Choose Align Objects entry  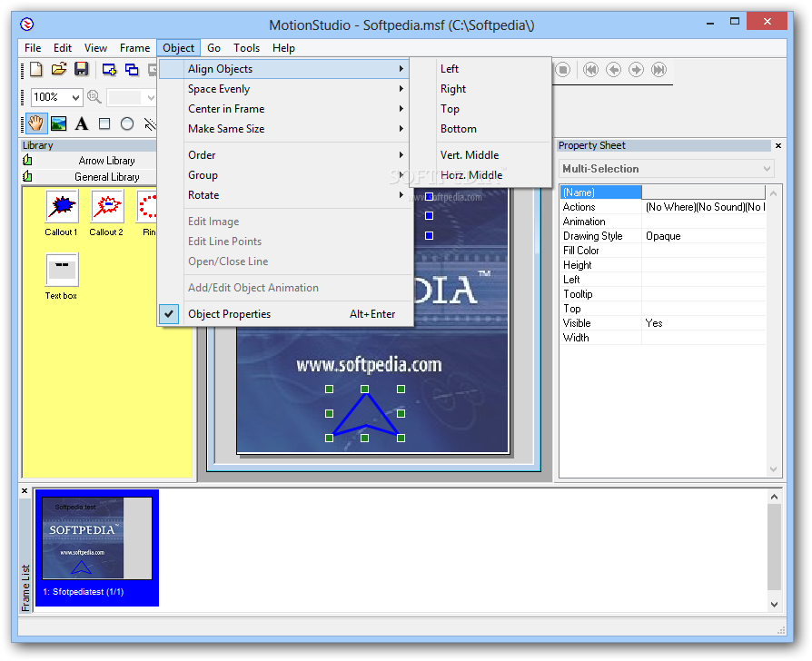283,69
